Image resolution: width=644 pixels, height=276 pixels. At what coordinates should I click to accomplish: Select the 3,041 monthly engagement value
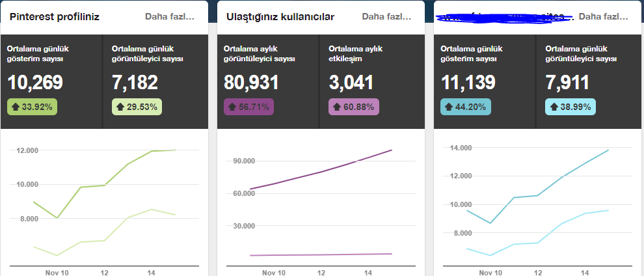[351, 83]
